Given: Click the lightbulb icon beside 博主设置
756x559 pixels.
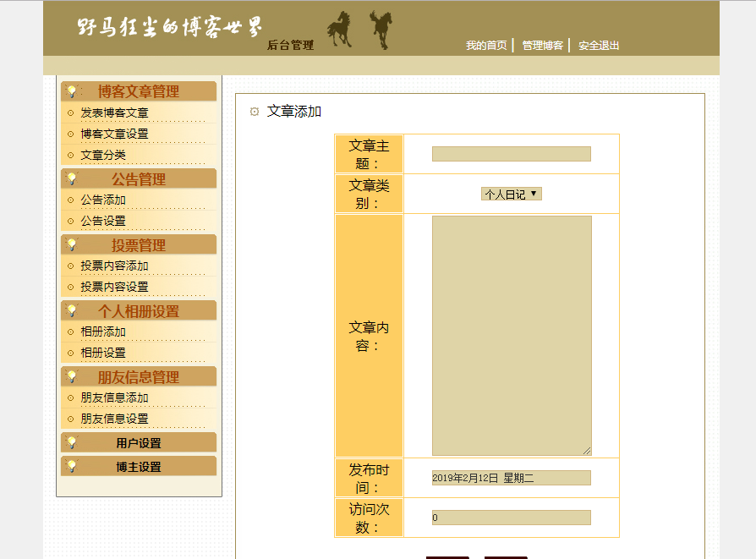Looking at the screenshot, I should (71, 466).
